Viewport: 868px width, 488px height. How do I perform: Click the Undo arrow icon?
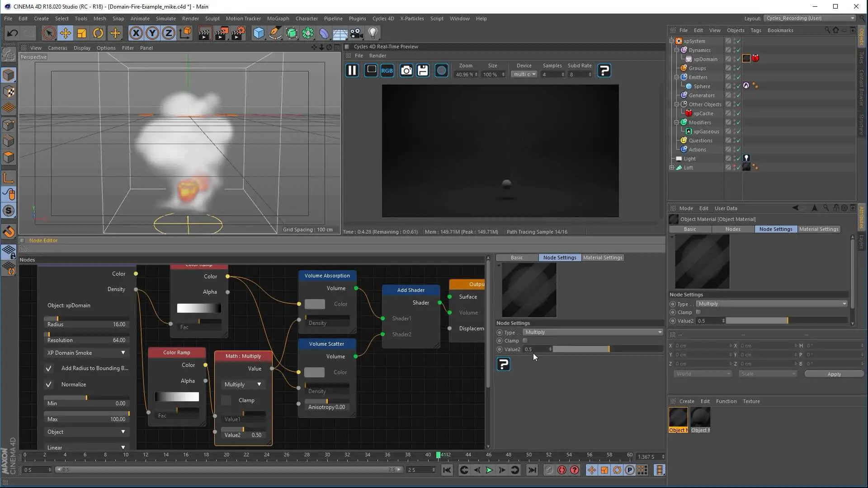click(x=12, y=33)
